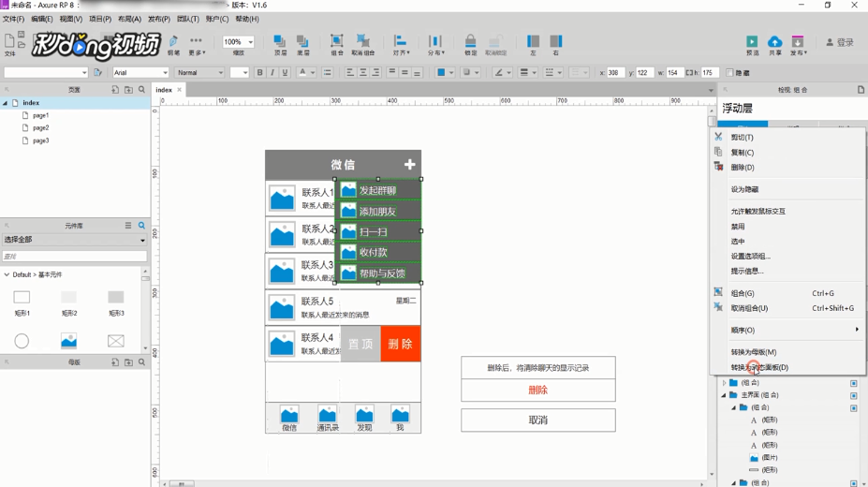Toggle visibility box of 主界面 group

pos(854,395)
